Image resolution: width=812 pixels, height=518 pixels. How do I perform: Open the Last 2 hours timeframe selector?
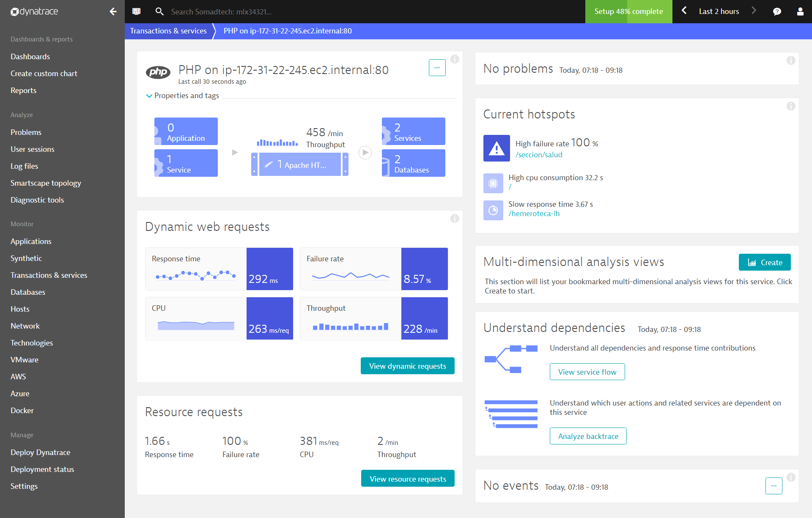(x=719, y=11)
